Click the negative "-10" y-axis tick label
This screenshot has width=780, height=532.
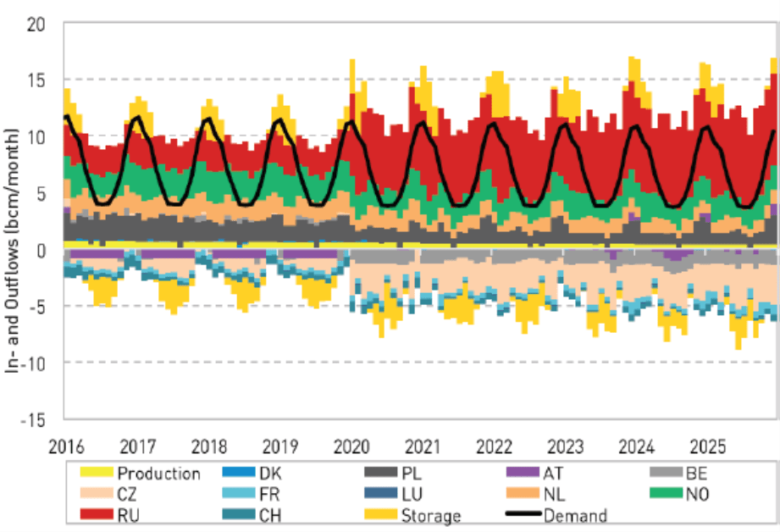coord(33,363)
